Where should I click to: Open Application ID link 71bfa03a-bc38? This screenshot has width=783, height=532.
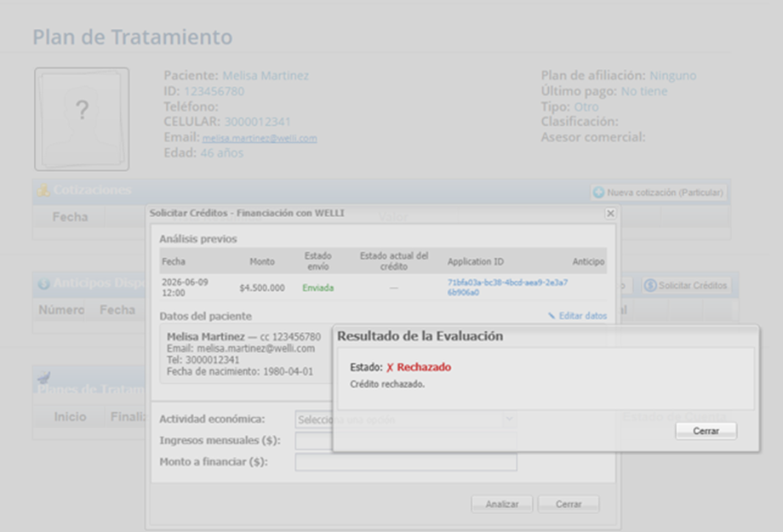click(x=507, y=287)
